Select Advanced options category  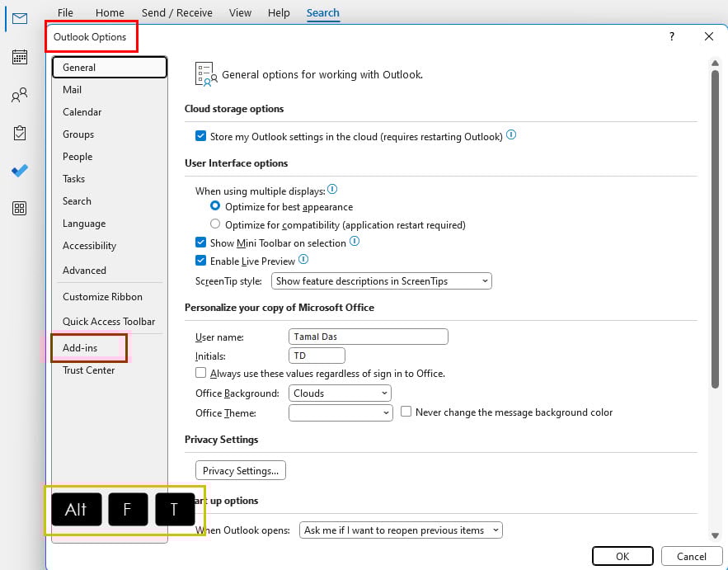pos(110,271)
